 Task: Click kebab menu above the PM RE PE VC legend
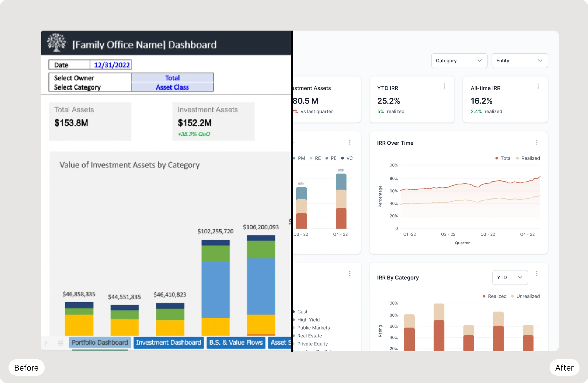click(x=350, y=142)
